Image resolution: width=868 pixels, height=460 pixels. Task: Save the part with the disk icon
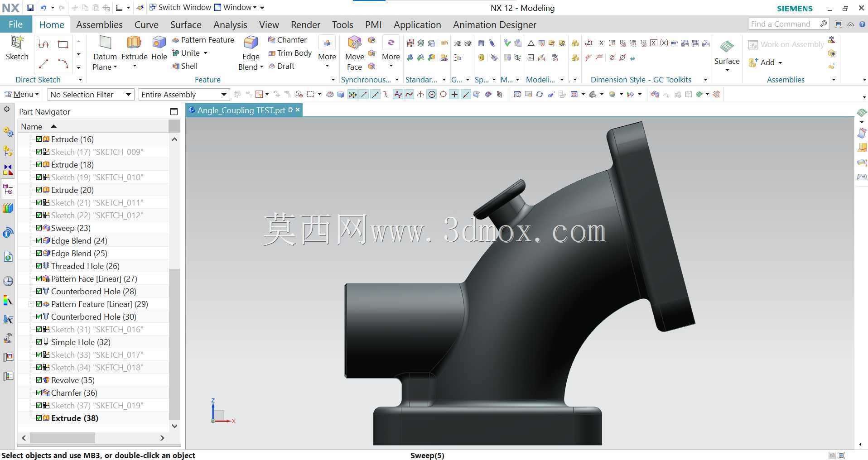(x=30, y=8)
